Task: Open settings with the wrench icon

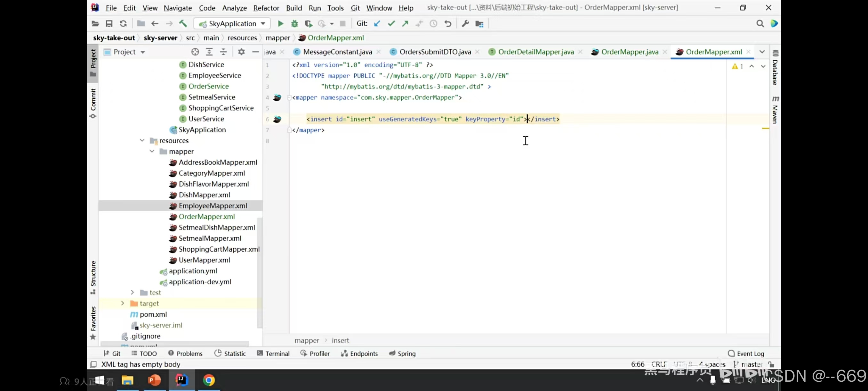Action: pos(465,24)
